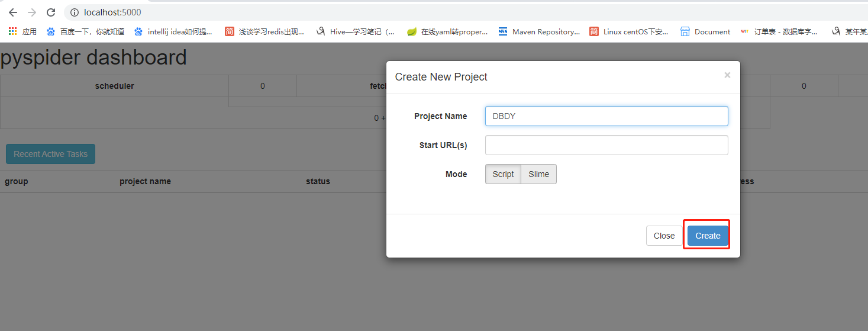Reload the localhost page
Screen dimensions: 868x331
click(x=51, y=12)
